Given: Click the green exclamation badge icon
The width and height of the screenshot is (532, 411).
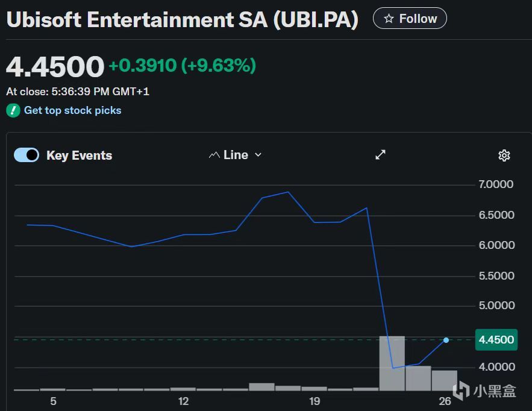Looking at the screenshot, I should click(x=13, y=111).
